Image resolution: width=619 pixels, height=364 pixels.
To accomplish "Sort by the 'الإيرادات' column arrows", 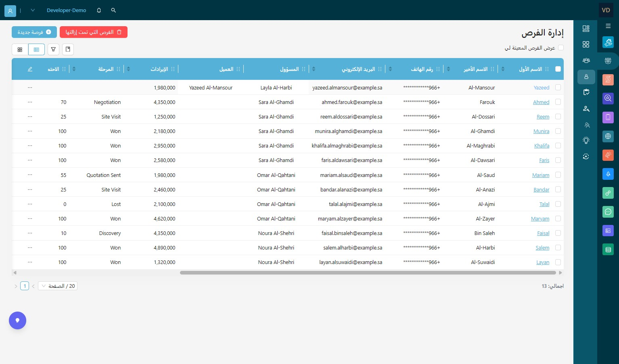I will click(x=128, y=69).
